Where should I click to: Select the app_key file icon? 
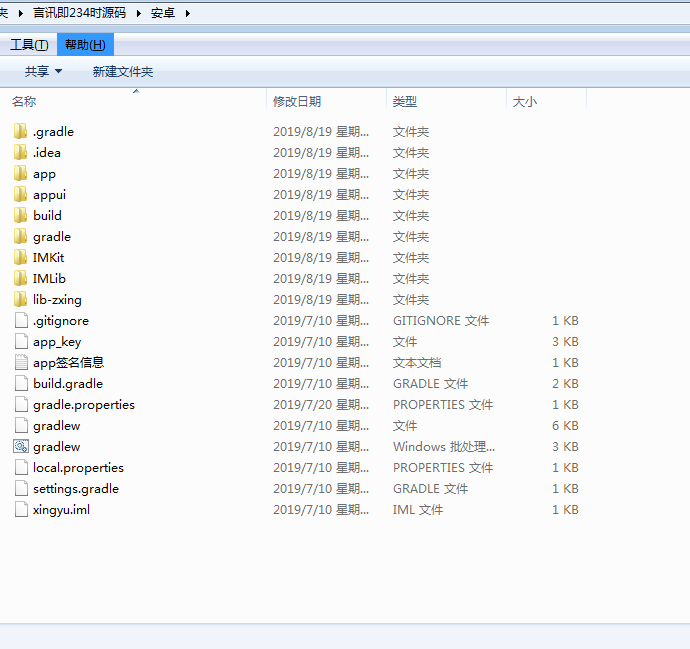21,341
